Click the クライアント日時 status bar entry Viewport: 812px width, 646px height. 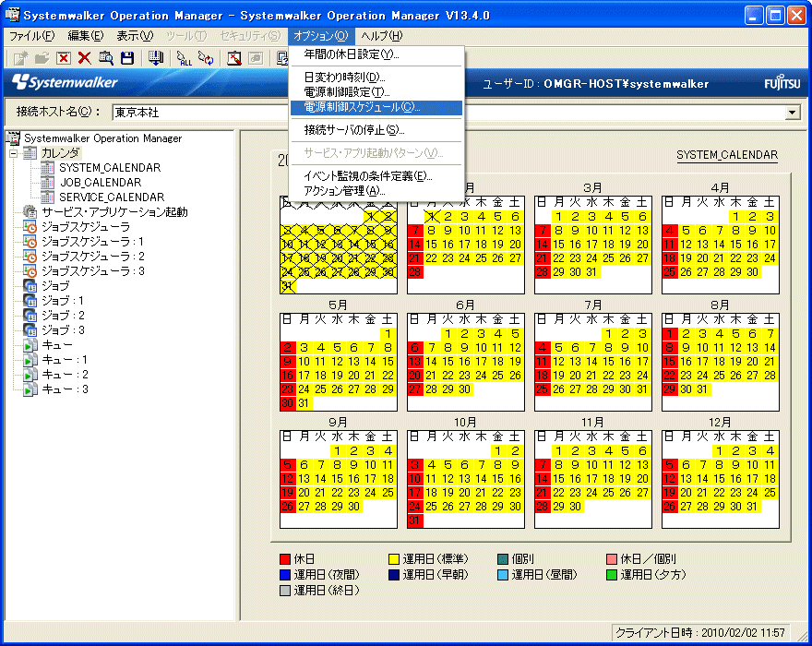(700, 632)
